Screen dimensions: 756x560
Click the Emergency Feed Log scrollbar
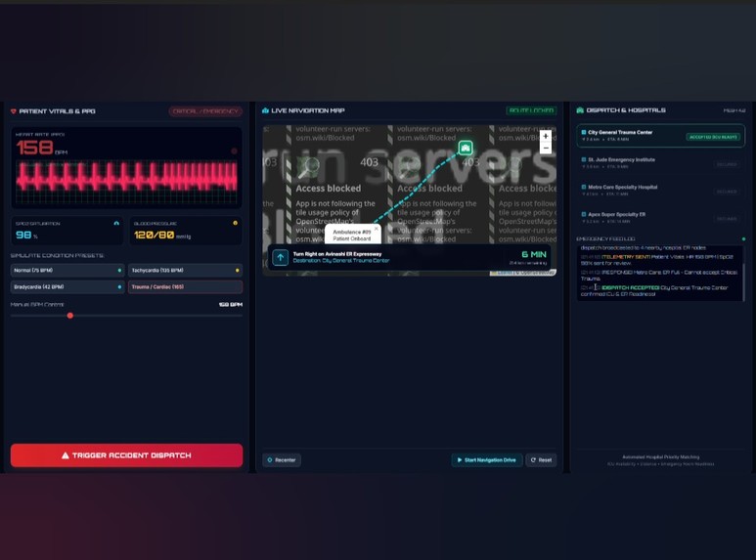(743, 281)
